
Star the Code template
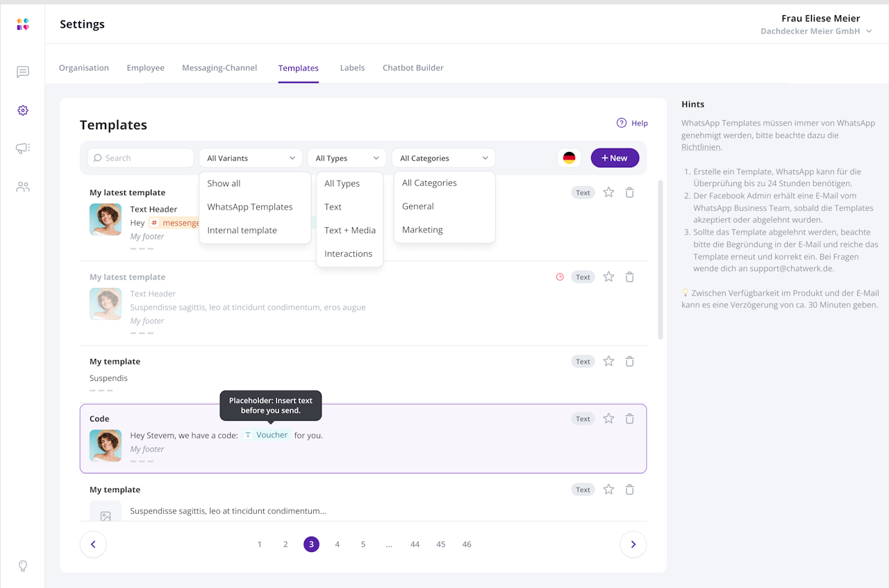coord(608,419)
